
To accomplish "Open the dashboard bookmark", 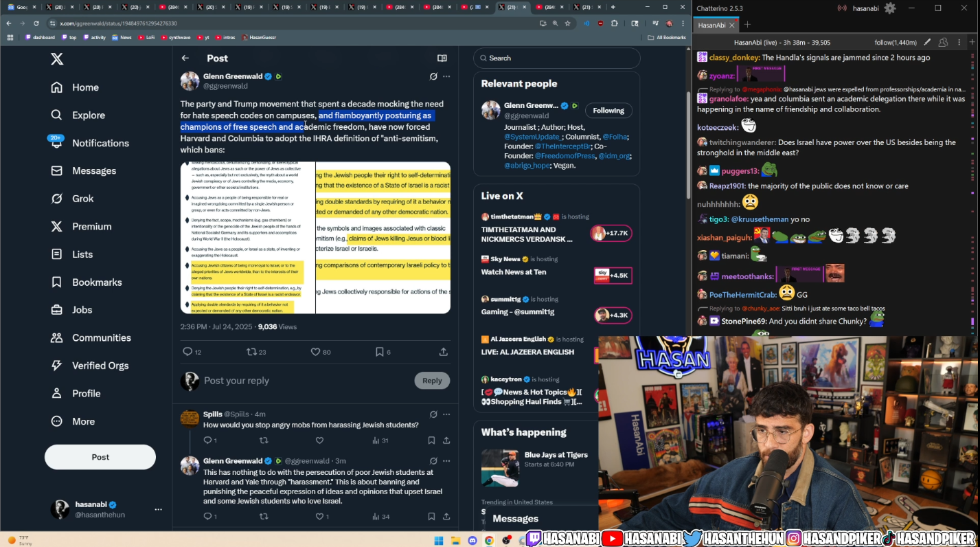I will click(41, 37).
